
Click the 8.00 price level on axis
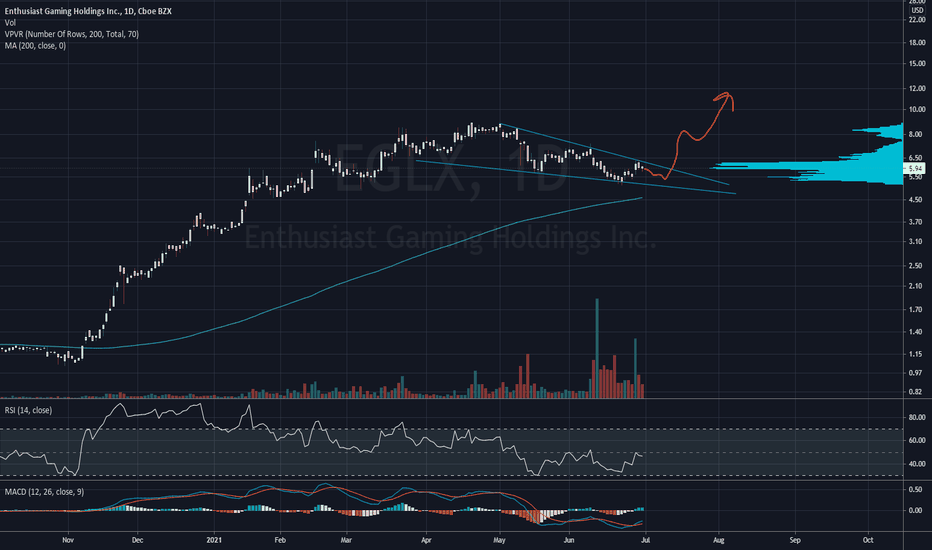coord(916,134)
